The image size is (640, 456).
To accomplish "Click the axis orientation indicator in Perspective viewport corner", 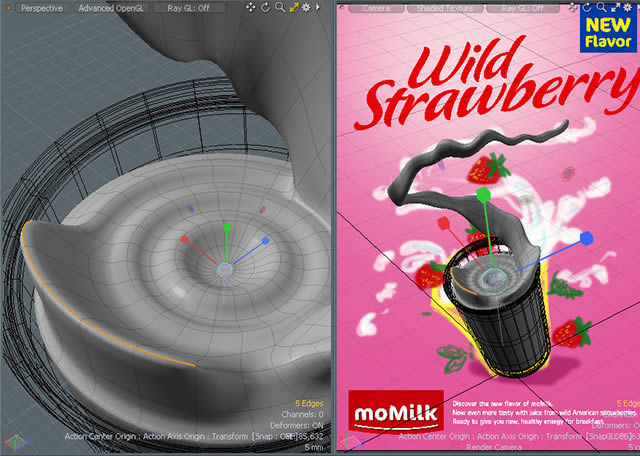I will [x=16, y=441].
